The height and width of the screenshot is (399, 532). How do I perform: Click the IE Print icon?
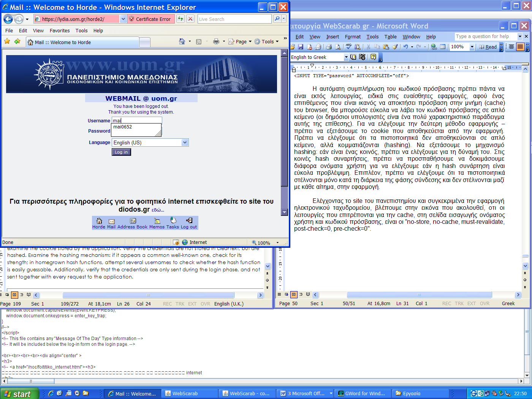216,41
